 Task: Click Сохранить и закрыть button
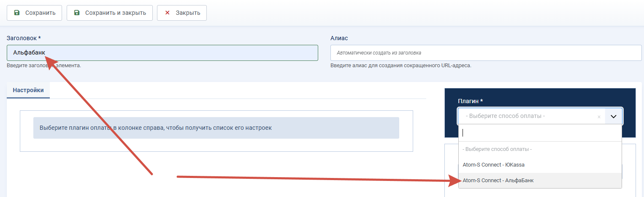tap(110, 13)
